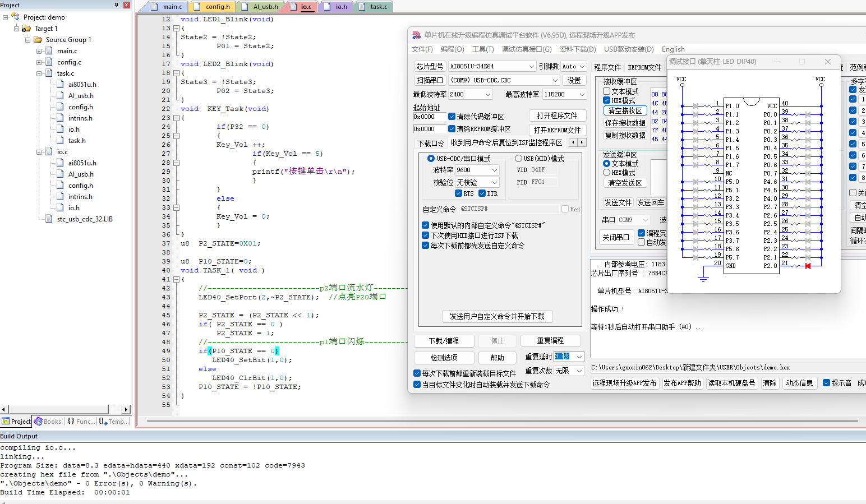Click the config.c file icon in the tree
The width and height of the screenshot is (866, 504).
[49, 62]
